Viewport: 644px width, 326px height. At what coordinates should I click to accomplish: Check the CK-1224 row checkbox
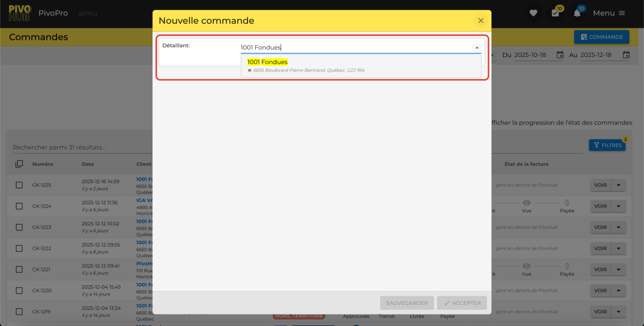[19, 206]
